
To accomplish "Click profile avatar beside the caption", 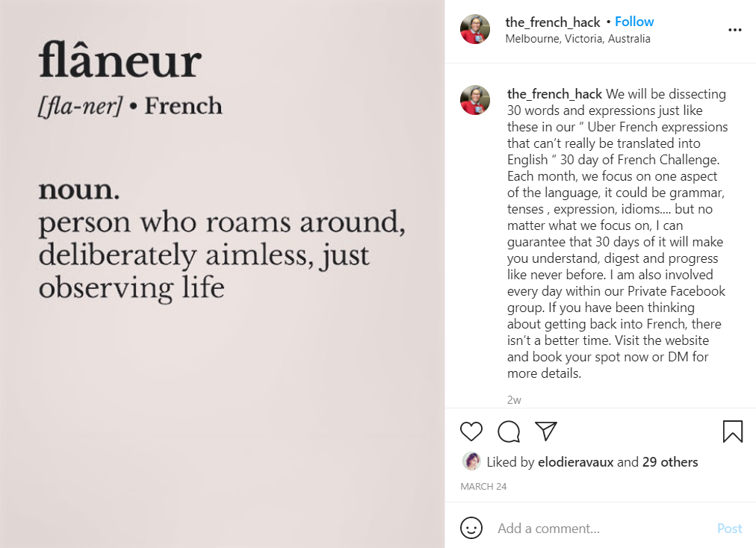I will (x=475, y=100).
